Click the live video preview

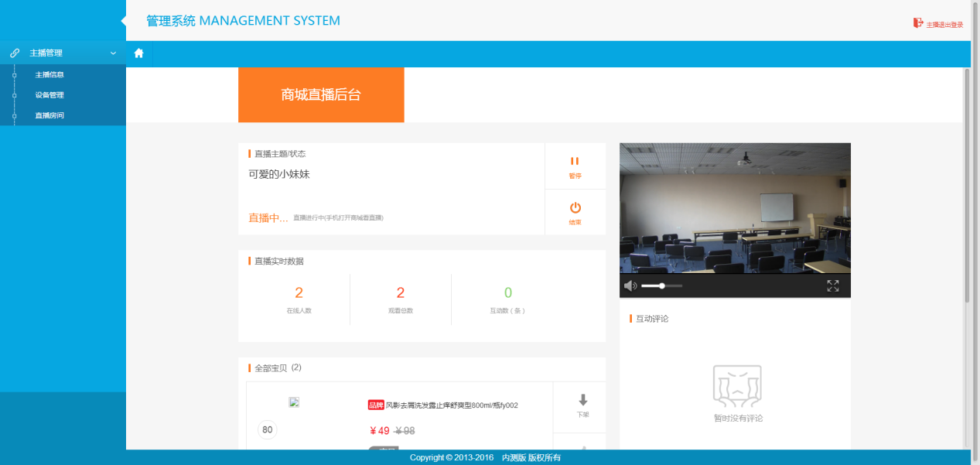coord(735,208)
